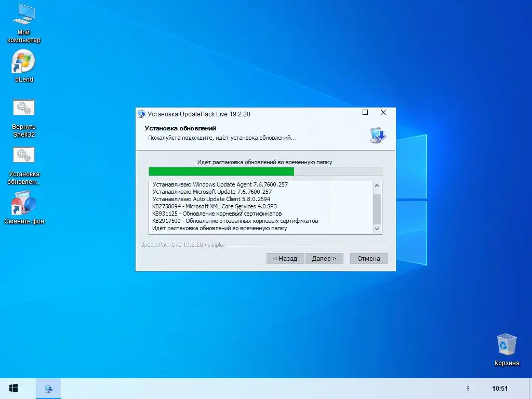Select the KB2917500 revoked certificates line
The width and height of the screenshot is (532, 399).
click(235, 221)
